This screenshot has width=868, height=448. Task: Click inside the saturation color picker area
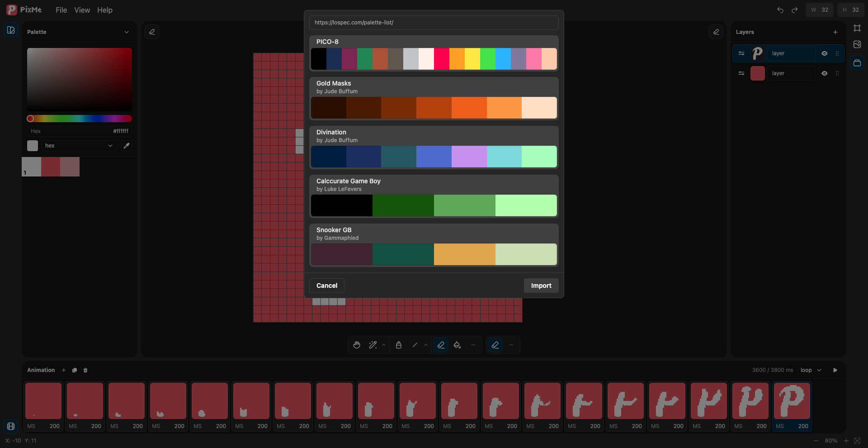[80, 80]
